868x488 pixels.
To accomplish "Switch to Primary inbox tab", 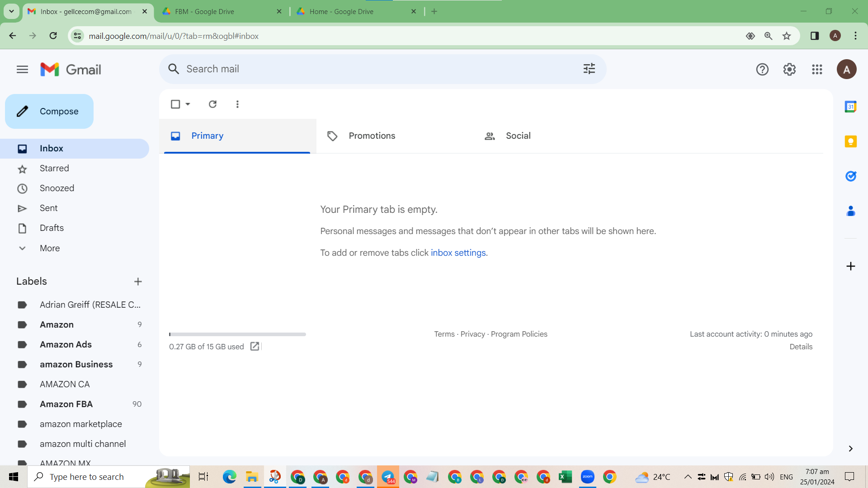I will tap(237, 136).
